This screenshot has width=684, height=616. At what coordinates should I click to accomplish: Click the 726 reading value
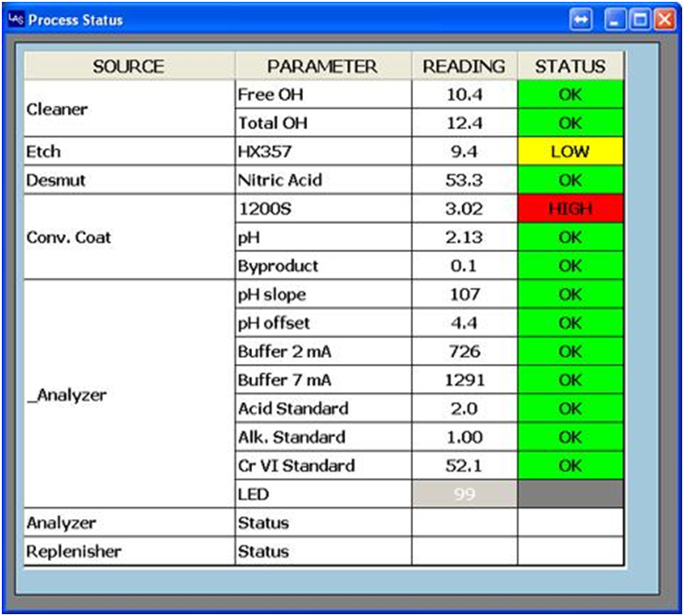464,351
